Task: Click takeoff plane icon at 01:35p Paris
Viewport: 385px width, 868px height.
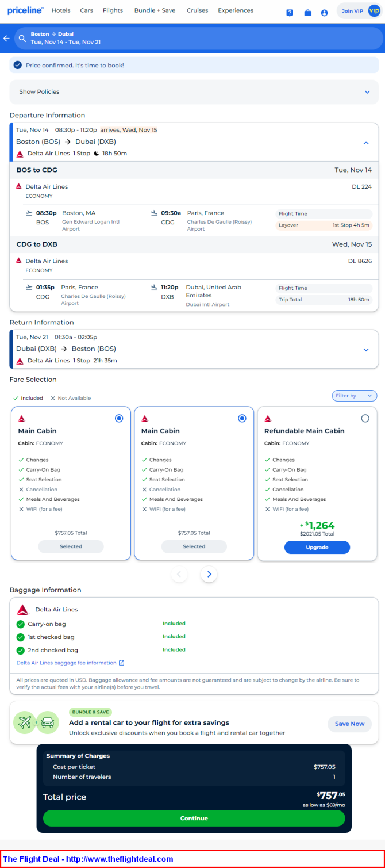Action: click(29, 287)
